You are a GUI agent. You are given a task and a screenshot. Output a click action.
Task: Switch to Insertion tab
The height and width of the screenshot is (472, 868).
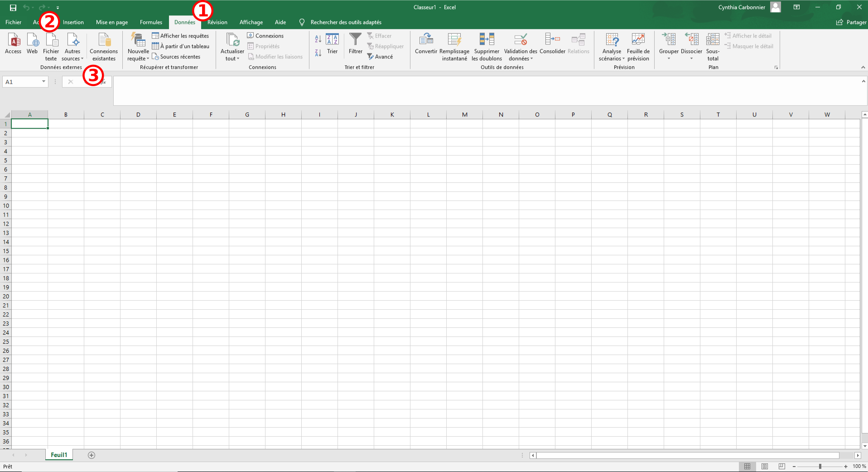point(73,22)
